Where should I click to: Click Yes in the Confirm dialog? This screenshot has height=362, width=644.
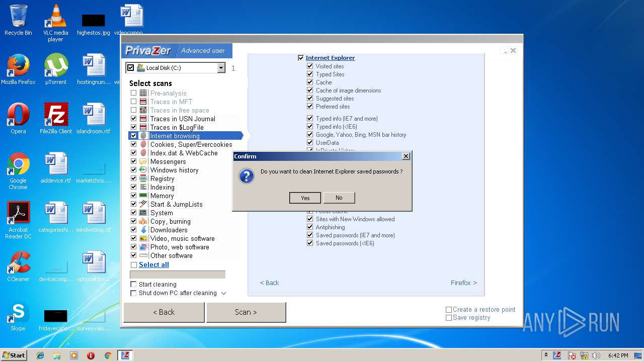pyautogui.click(x=305, y=198)
